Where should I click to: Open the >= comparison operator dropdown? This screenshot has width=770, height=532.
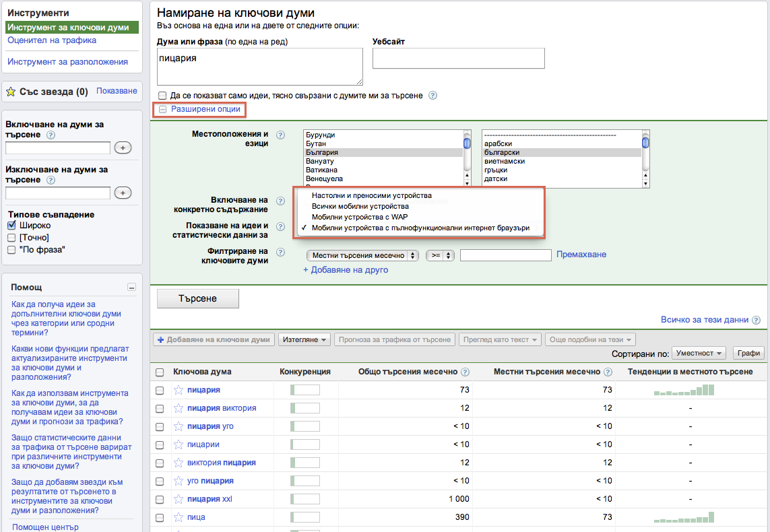440,255
